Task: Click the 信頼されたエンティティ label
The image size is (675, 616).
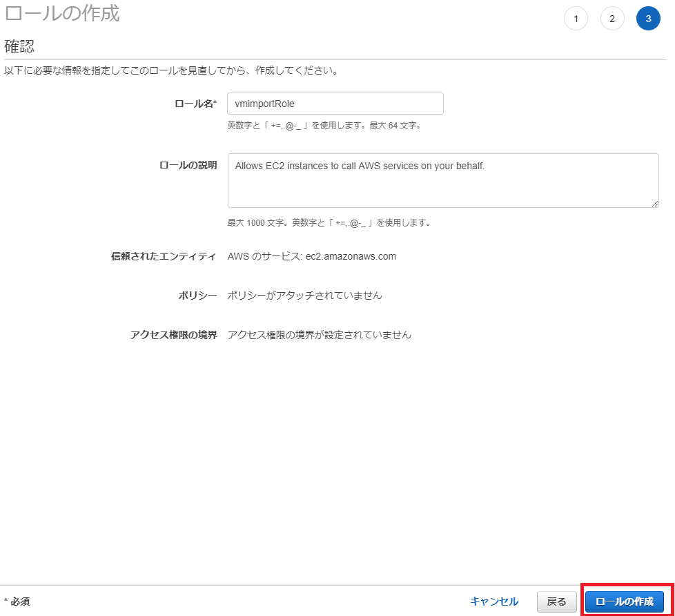Action: click(x=164, y=256)
